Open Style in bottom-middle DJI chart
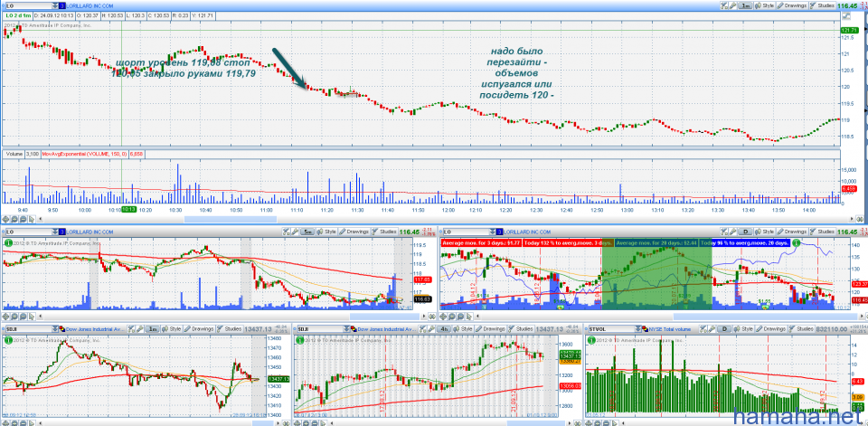This screenshot has height=426, width=868. (x=463, y=329)
